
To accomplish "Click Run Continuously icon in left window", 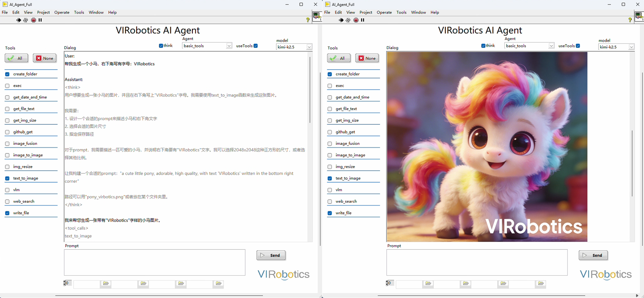I will pyautogui.click(x=26, y=20).
